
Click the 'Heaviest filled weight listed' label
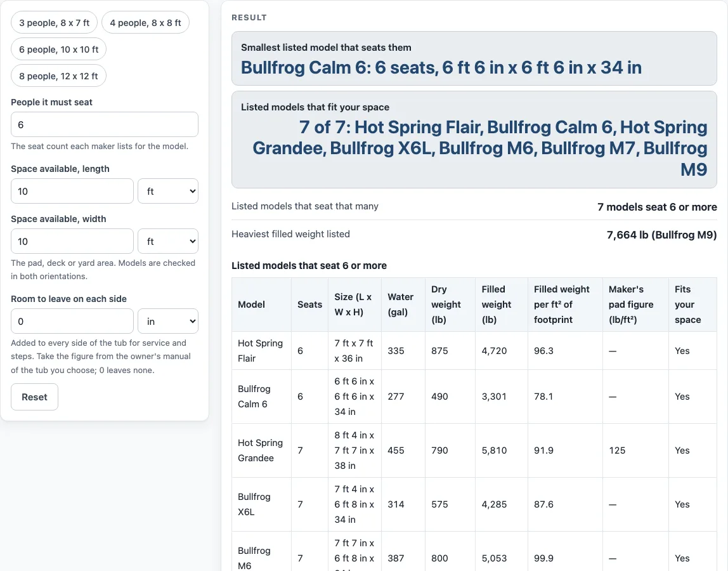tap(290, 234)
